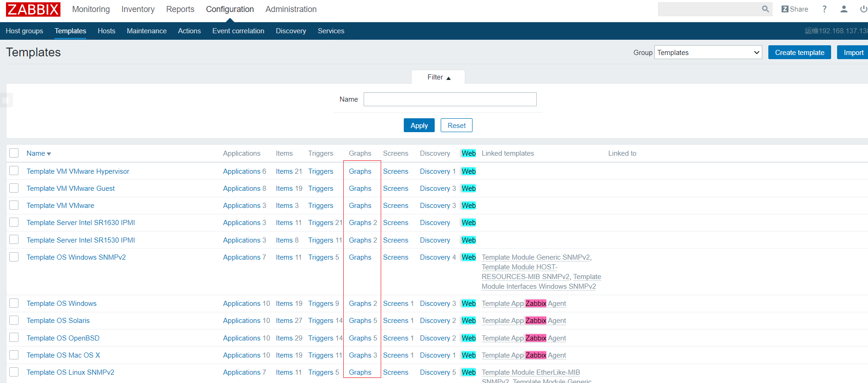Focus the Name filter input field

(x=450, y=99)
